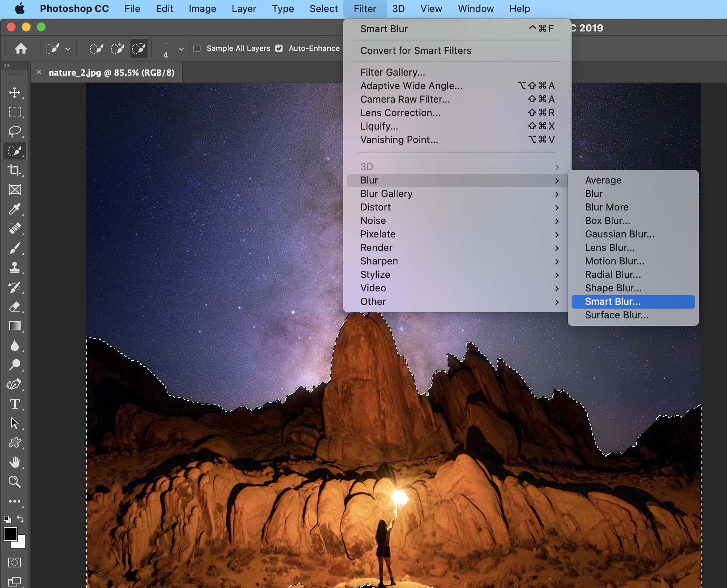
Task: Click the black foreground color swatch
Action: 10,534
